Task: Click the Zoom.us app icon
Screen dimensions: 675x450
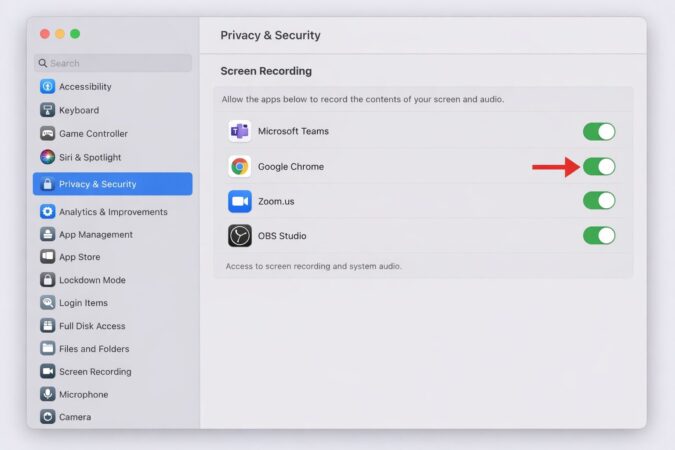Action: 239,201
